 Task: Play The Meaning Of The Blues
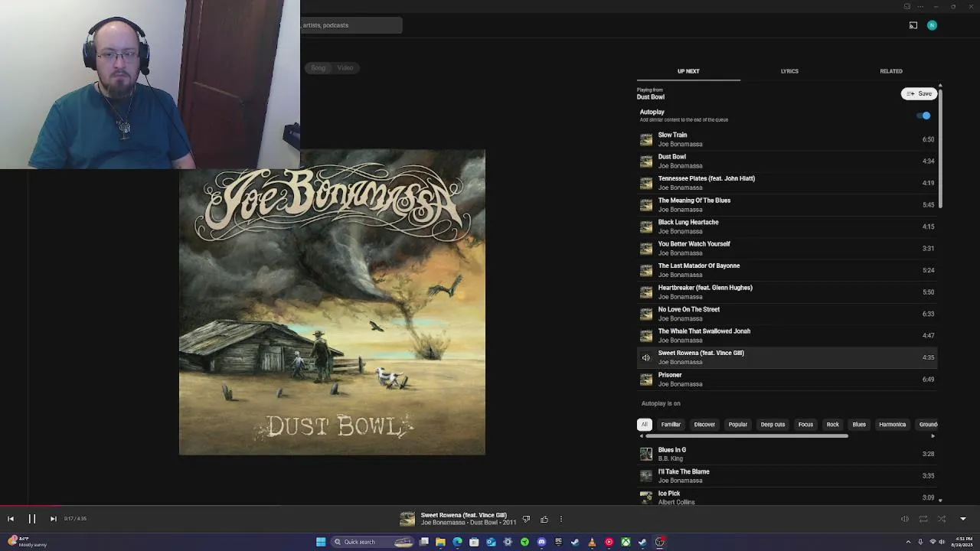pyautogui.click(x=787, y=204)
